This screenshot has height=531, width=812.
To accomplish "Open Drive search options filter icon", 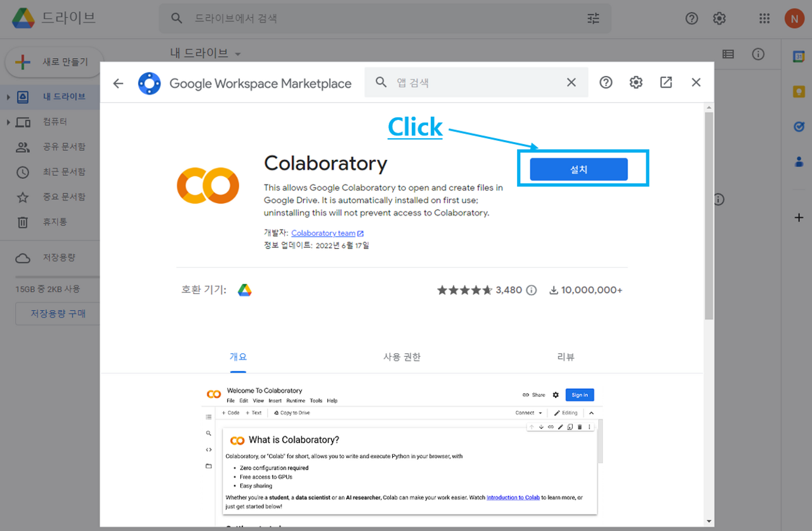I will [x=593, y=18].
